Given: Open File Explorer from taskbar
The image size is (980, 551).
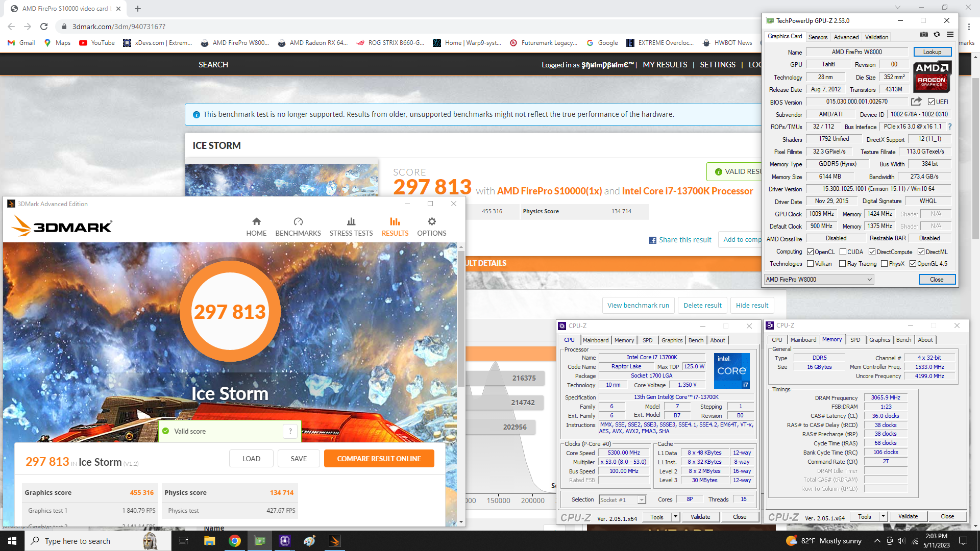Looking at the screenshot, I should pos(209,541).
